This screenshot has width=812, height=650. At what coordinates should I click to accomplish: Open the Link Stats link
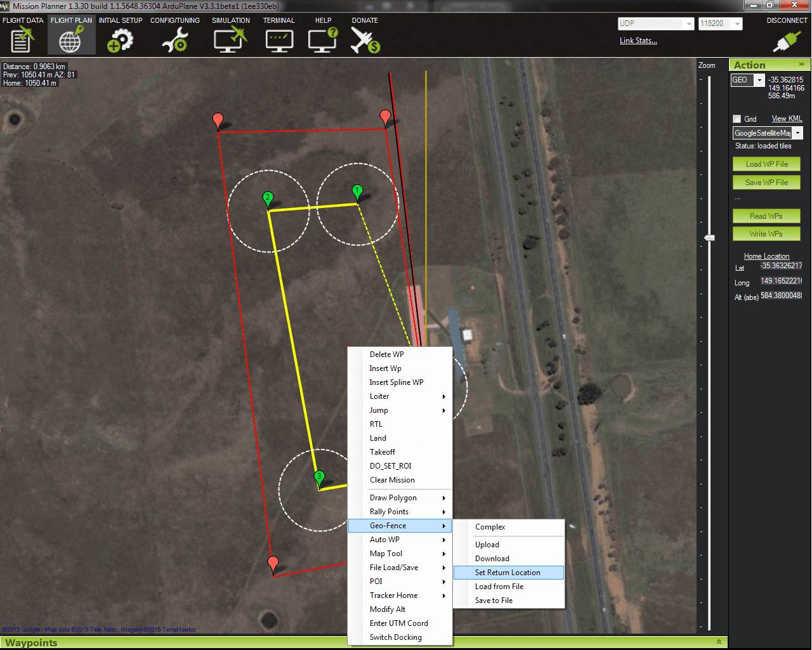pyautogui.click(x=638, y=41)
